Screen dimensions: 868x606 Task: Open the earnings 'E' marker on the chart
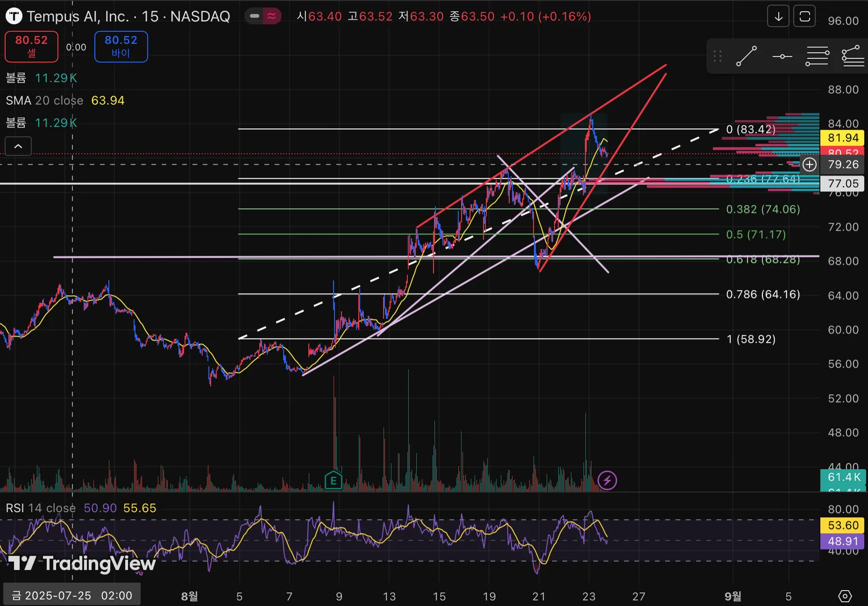(x=334, y=480)
